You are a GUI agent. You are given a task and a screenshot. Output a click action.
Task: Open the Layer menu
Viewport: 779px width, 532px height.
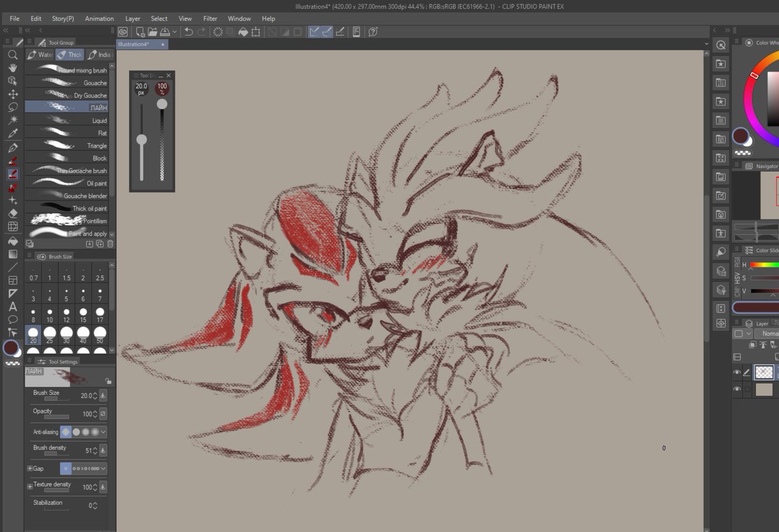[133, 18]
